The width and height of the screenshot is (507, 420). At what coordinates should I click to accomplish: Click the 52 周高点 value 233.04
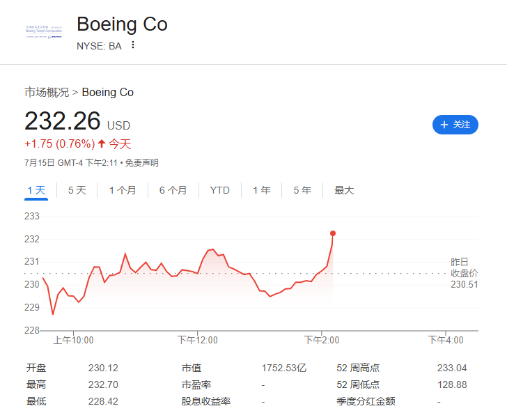(x=452, y=368)
